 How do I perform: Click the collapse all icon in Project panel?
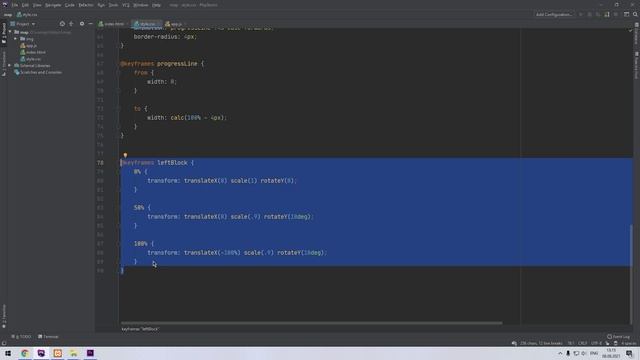pyautogui.click(x=71, y=24)
